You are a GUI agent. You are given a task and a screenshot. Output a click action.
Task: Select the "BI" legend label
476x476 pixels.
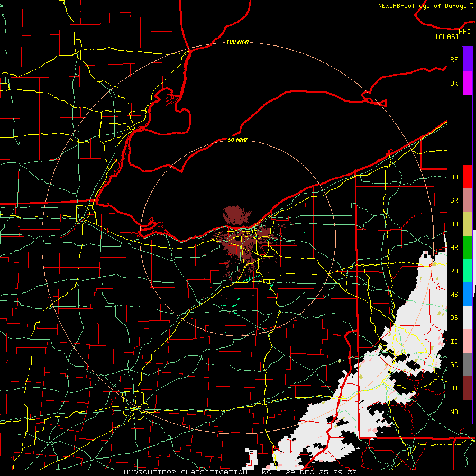pos(454,388)
